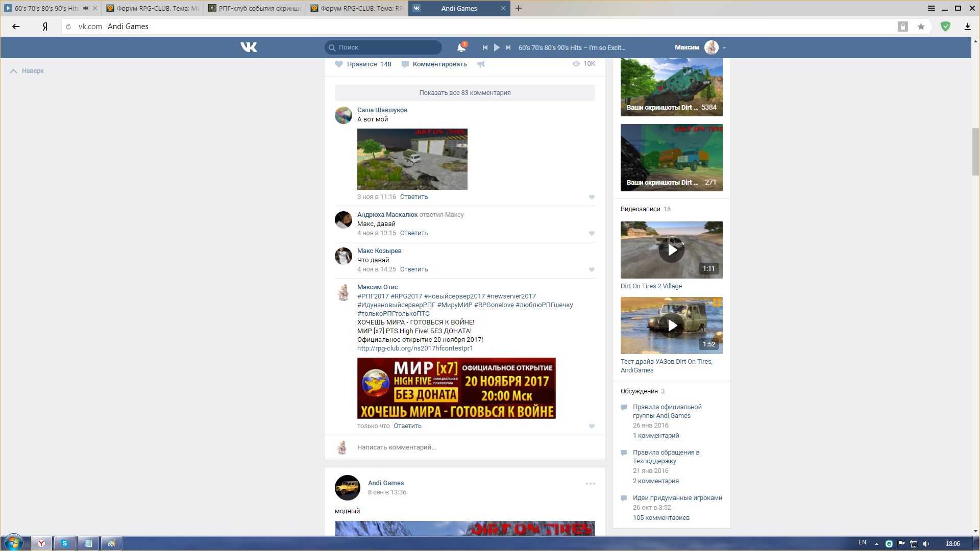Open rpg-club.org contest link
The width and height of the screenshot is (980, 551).
coord(415,348)
